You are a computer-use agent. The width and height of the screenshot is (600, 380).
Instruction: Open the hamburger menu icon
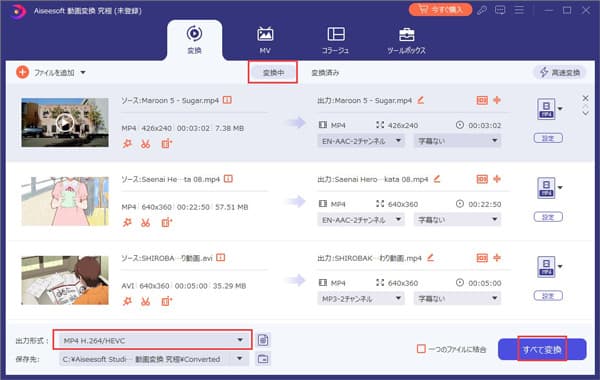click(x=519, y=10)
